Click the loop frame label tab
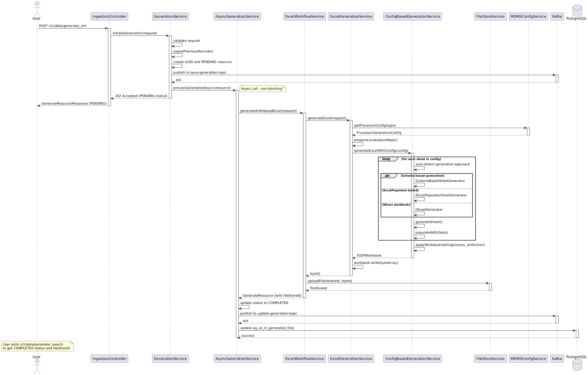This screenshot has width=588, height=375. [x=388, y=159]
